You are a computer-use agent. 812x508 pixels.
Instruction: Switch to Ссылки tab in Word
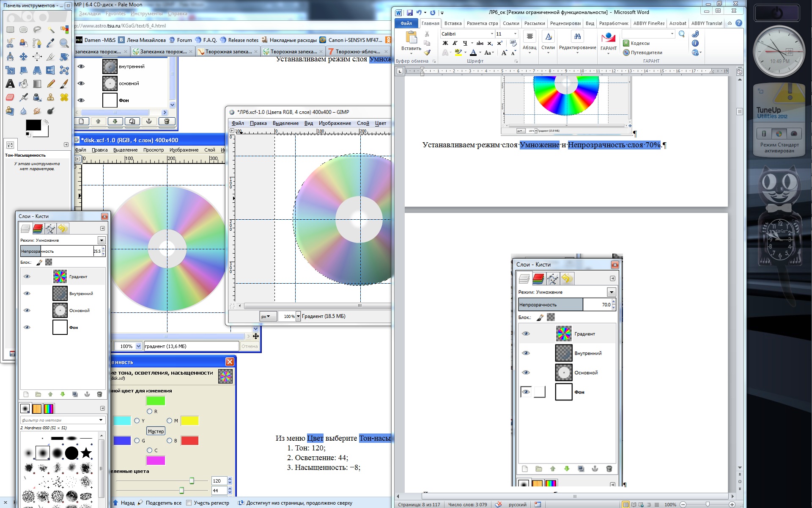[x=511, y=23]
